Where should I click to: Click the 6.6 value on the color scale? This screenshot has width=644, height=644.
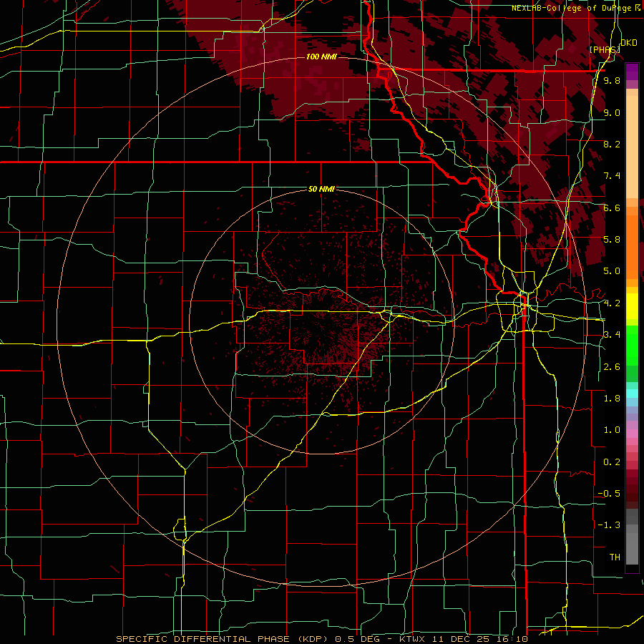tap(612, 208)
